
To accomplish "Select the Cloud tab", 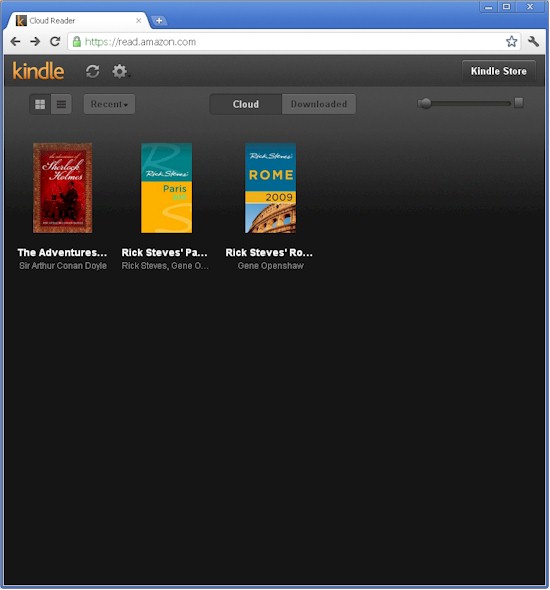I will click(x=246, y=104).
